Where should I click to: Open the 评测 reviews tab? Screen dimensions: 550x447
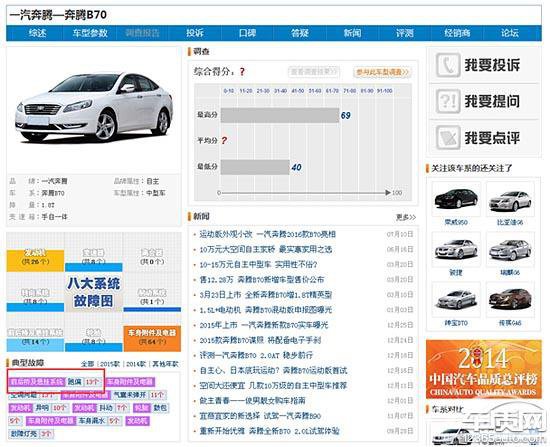(x=405, y=33)
